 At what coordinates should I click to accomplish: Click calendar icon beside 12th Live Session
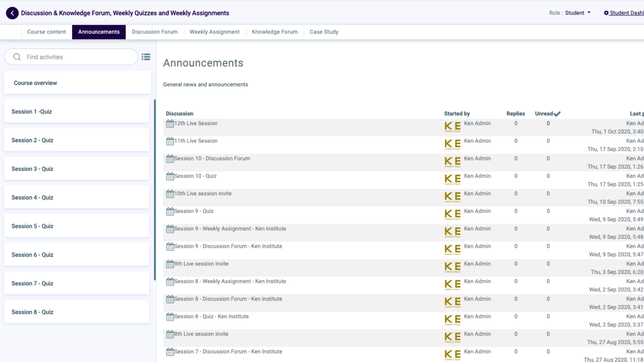pyautogui.click(x=170, y=124)
